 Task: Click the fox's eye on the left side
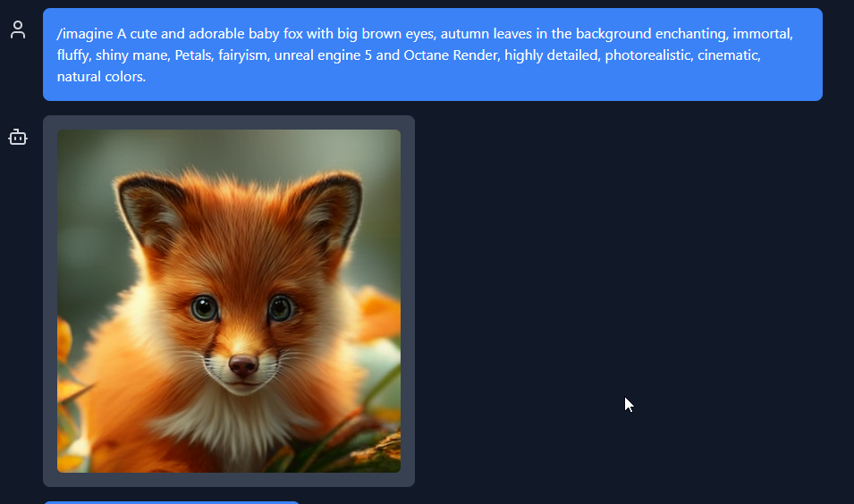(x=204, y=308)
